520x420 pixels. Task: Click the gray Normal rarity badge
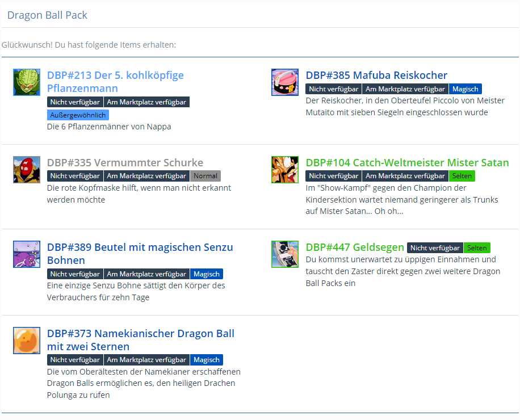coord(206,176)
